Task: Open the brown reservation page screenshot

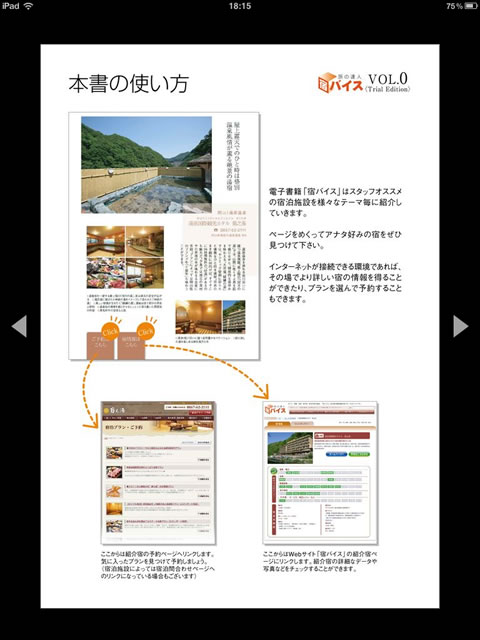Action: click(158, 473)
